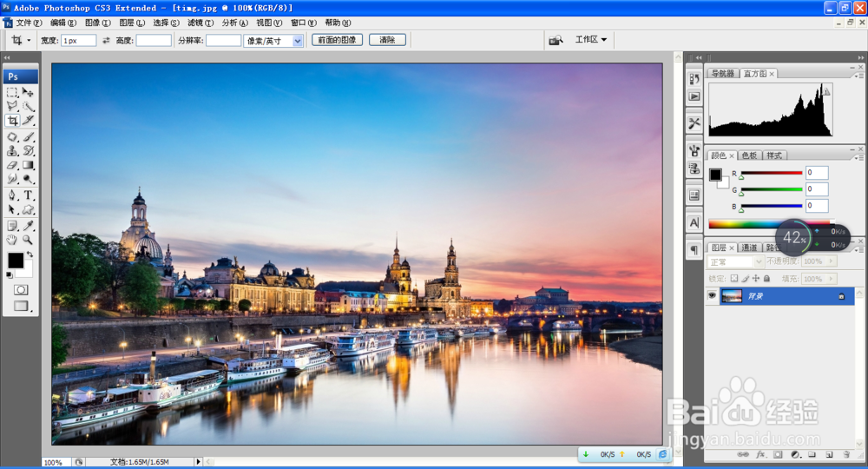This screenshot has height=469, width=868.
Task: Select the Notes tool
Action: 12,225
